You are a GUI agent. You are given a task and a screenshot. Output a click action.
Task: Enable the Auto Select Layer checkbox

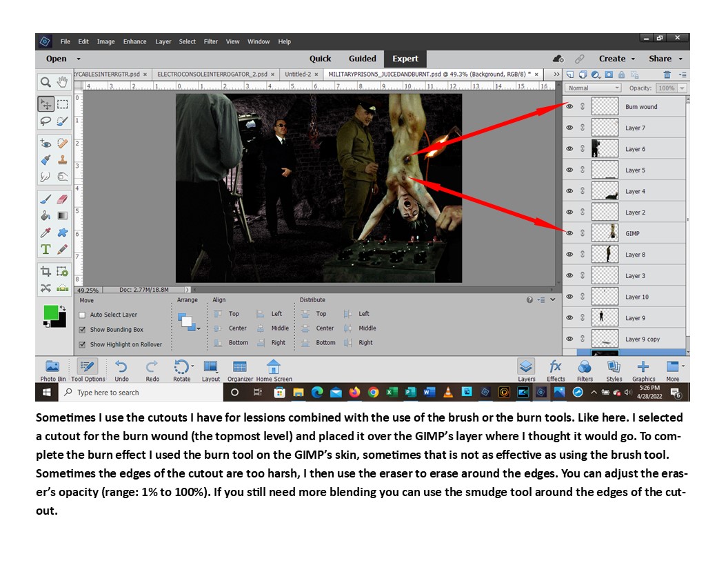click(x=83, y=315)
